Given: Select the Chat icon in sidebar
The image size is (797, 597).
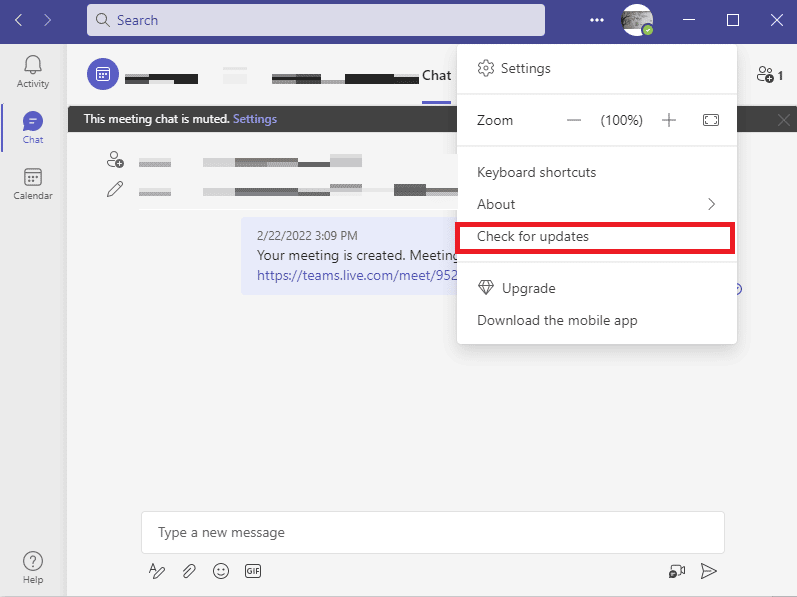Looking at the screenshot, I should click(x=33, y=128).
